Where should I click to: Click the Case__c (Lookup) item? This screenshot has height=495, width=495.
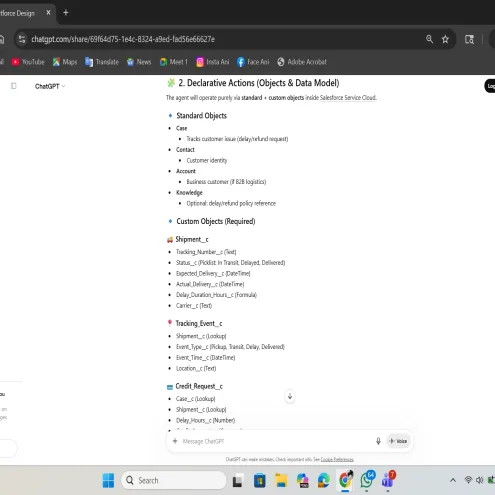pyautogui.click(x=196, y=399)
